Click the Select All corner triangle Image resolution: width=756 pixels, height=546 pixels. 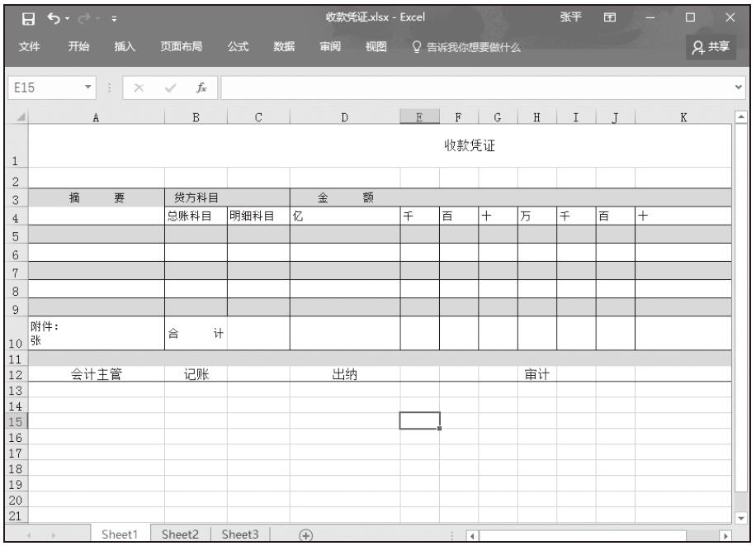tap(14, 119)
